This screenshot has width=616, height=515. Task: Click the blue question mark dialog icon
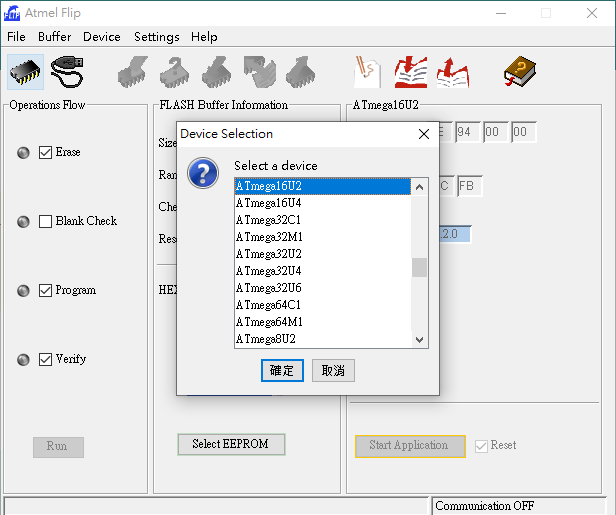pos(203,173)
